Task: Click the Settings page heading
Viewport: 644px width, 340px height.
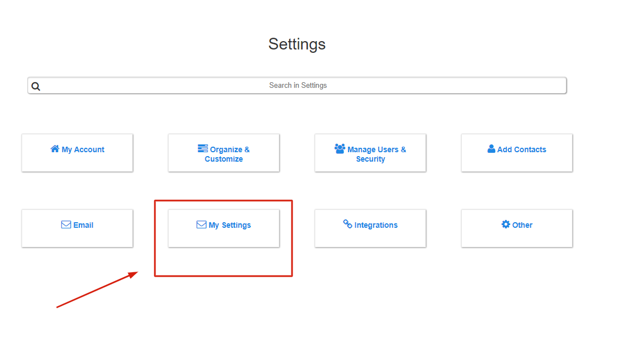Action: (x=297, y=44)
